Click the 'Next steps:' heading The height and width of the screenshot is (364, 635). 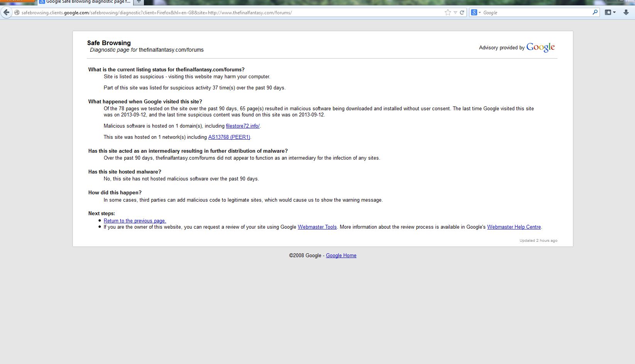[101, 214]
